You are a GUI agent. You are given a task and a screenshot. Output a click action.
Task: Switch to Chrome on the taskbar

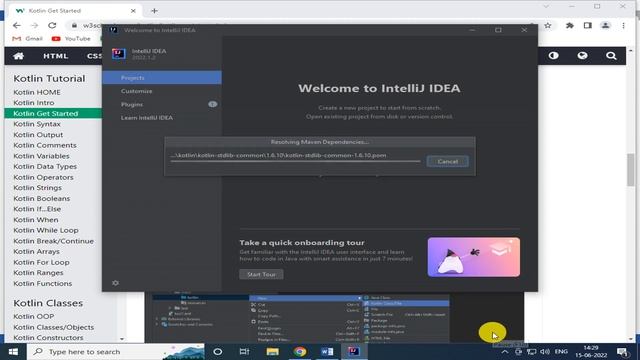[300, 351]
